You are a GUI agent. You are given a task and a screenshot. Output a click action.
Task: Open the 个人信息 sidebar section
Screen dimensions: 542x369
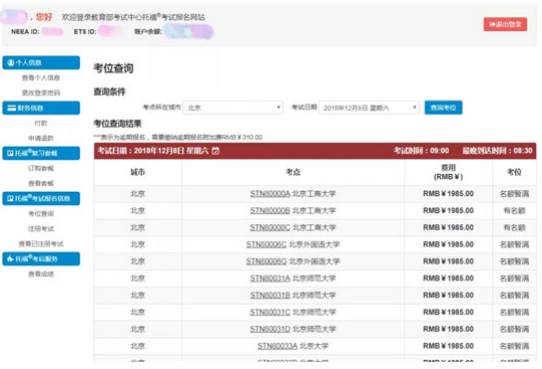click(41, 63)
